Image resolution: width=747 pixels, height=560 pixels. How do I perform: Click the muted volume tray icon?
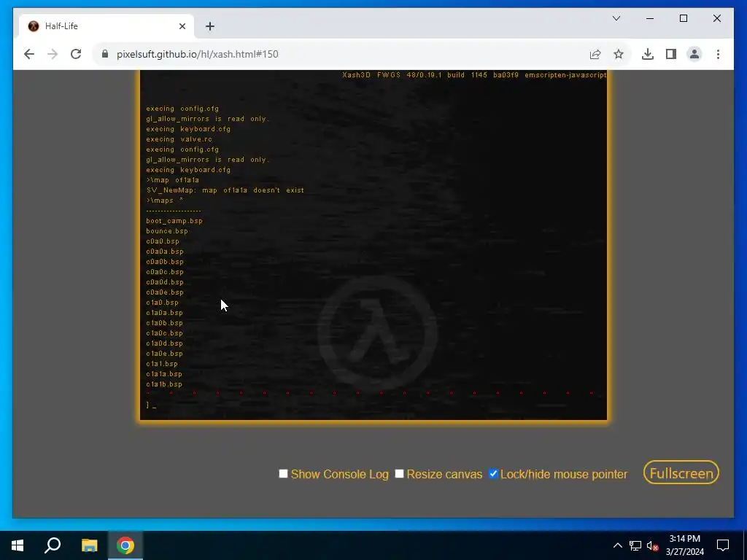tap(652, 545)
